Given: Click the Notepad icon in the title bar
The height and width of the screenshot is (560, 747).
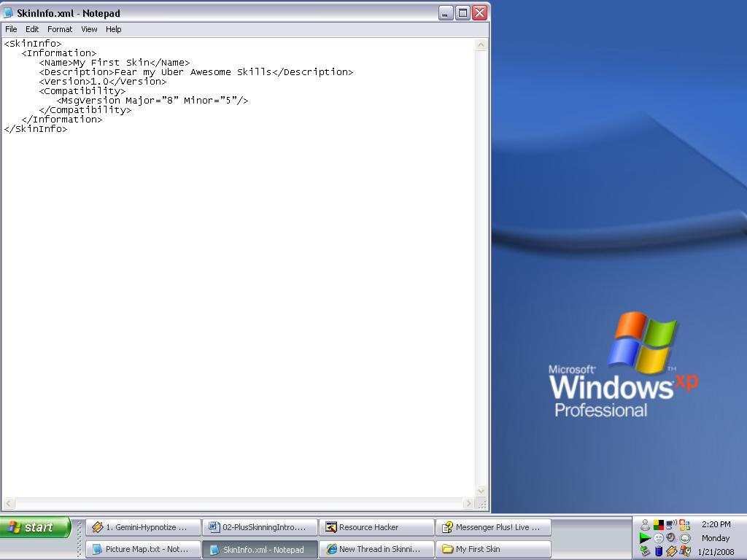Looking at the screenshot, I should 8,13.
